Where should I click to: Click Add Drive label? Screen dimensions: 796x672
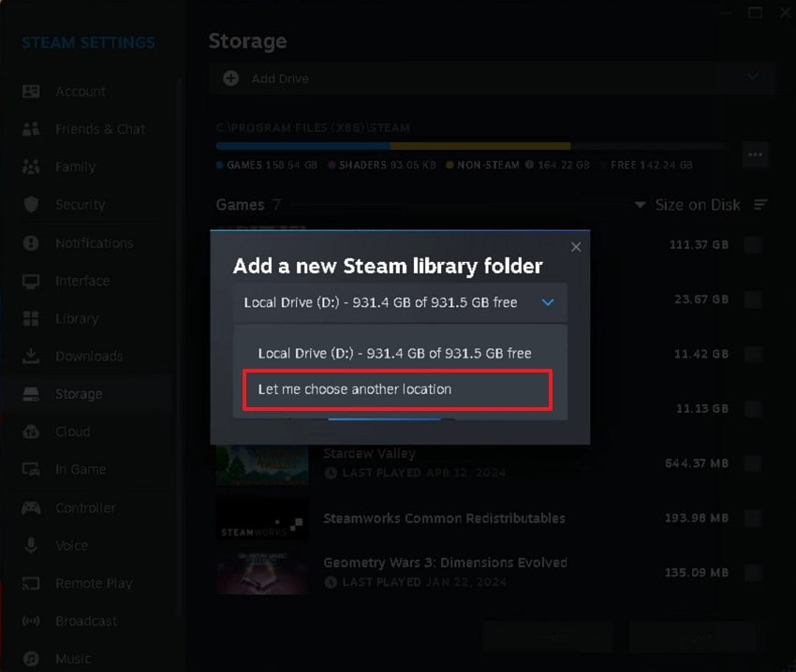[x=280, y=79]
